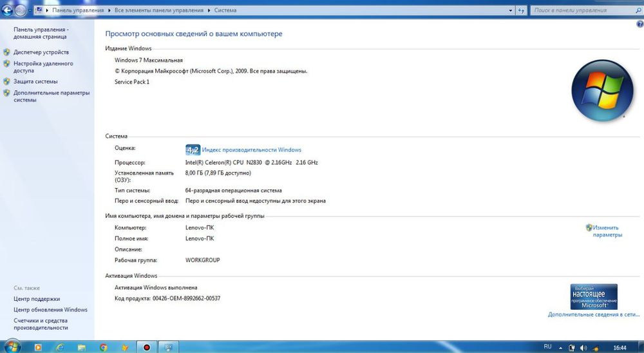This screenshot has width=644, height=353.
Task: Open 'Защита системы' sidebar link
Action: coord(35,81)
